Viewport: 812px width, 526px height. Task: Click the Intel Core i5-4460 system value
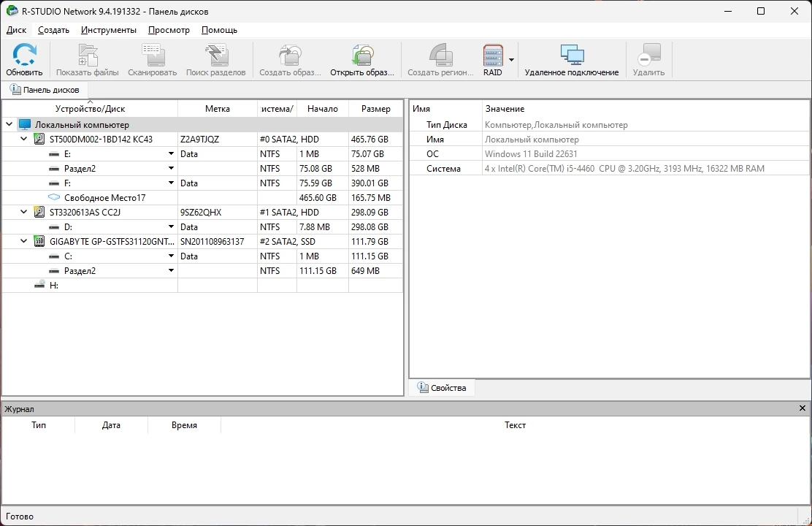click(624, 169)
